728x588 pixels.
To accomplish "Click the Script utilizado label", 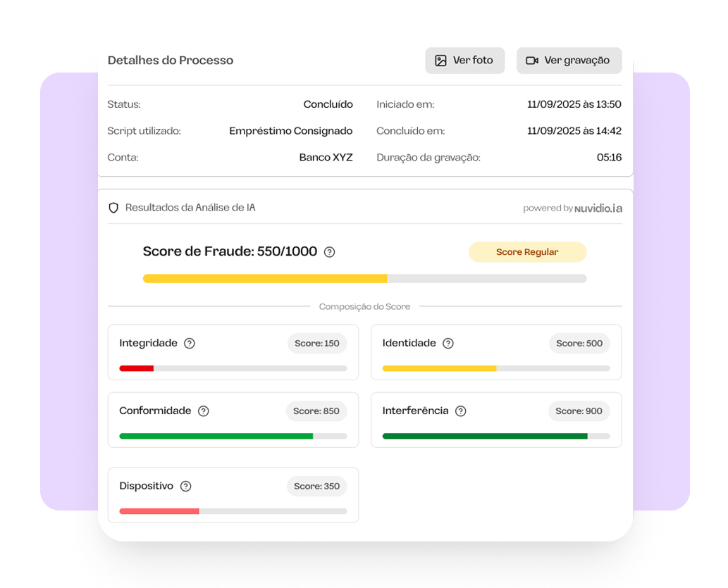I will pyautogui.click(x=144, y=131).
